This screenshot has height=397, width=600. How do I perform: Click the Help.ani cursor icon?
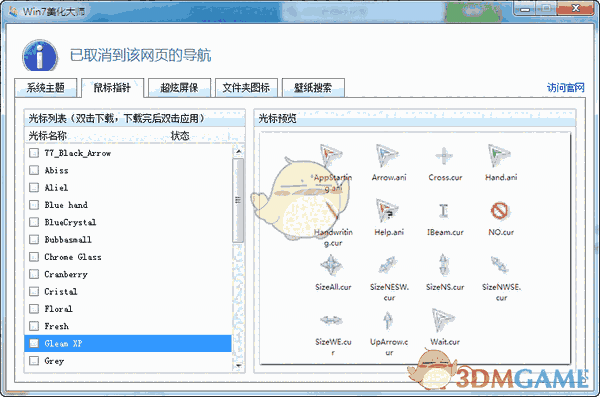(387, 210)
